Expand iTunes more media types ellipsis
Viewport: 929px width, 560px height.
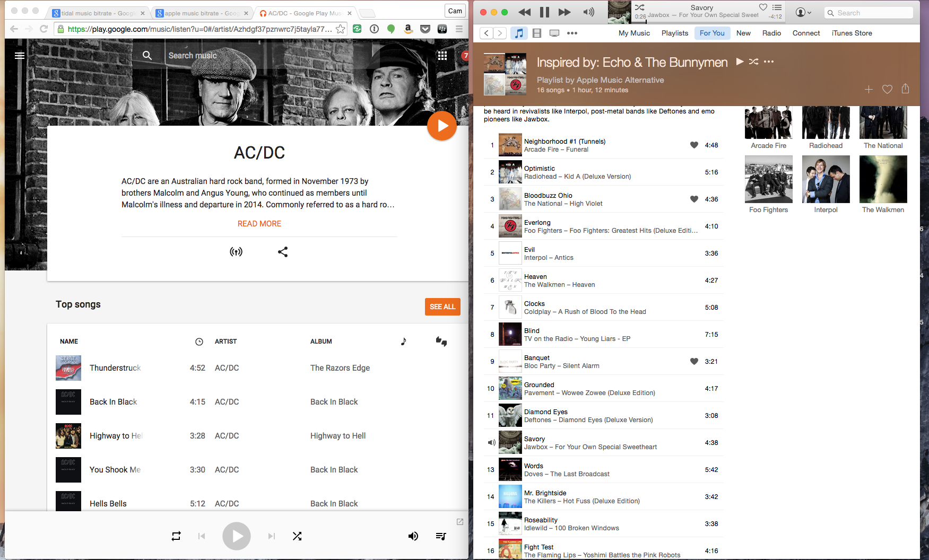(x=572, y=33)
